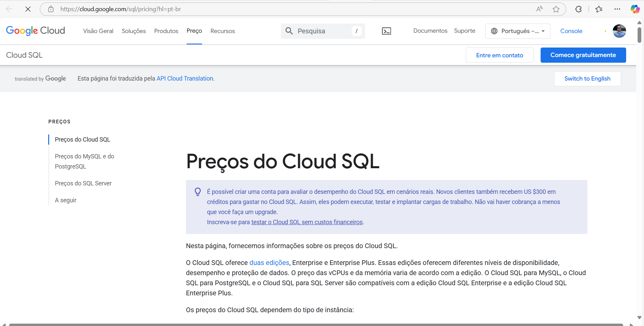The height and width of the screenshot is (326, 644).
Task: Expand the Português language dropdown
Action: [x=518, y=31]
